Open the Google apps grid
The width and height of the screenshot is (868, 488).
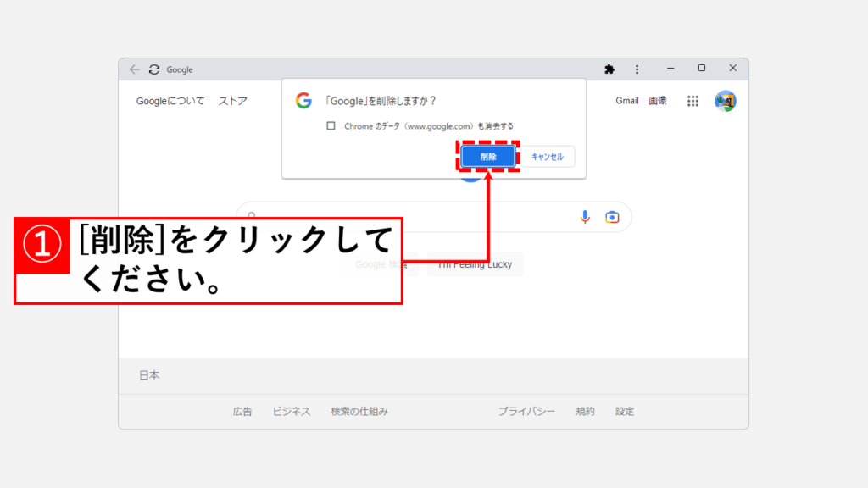[693, 101]
